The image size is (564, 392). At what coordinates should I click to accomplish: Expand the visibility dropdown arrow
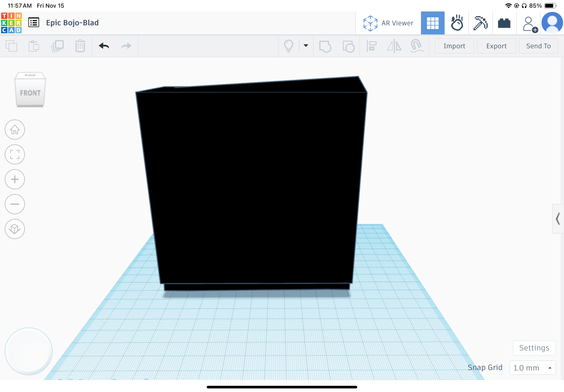tap(306, 45)
